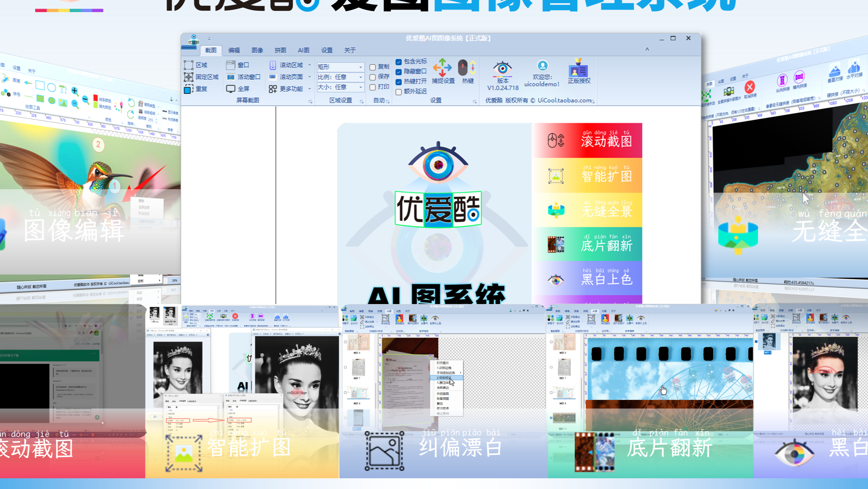Enable 额外延迟 extra delay
This screenshot has height=489, width=868.
coord(399,92)
